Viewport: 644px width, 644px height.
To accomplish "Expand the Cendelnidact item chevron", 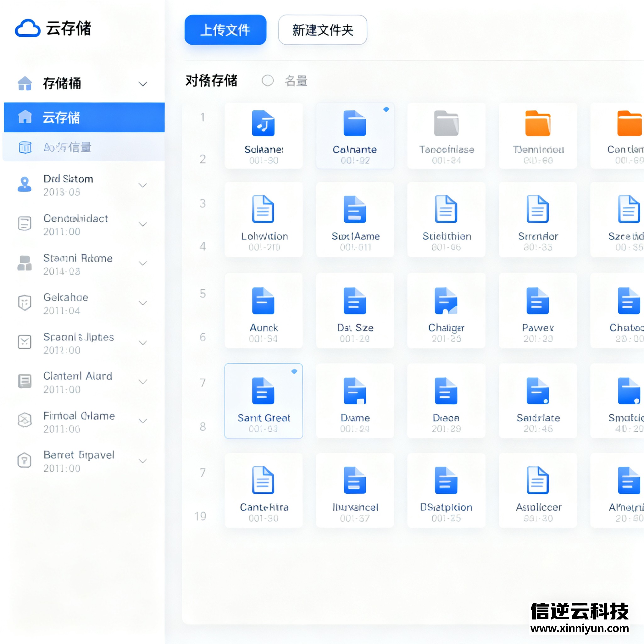I will click(x=143, y=224).
